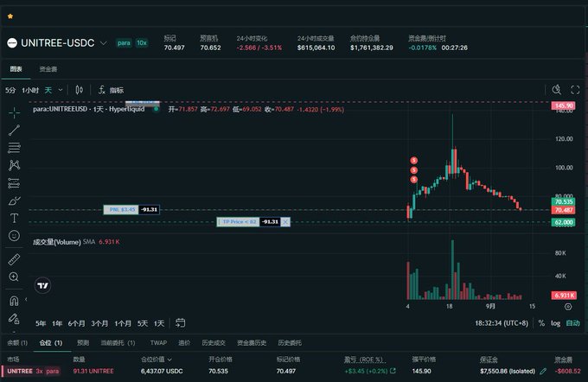The image size is (588, 382).
Task: Click the 10x leverage badge
Action: click(142, 42)
